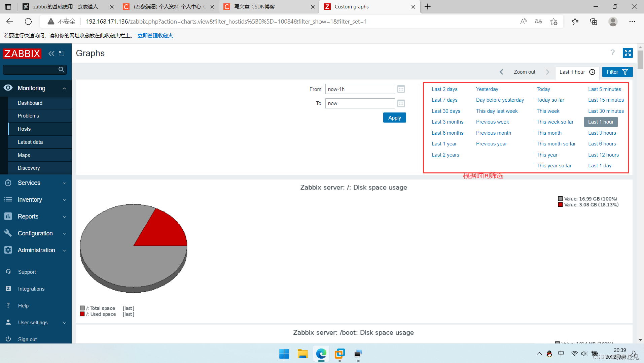Select Last 12 hours range
644x363 pixels.
(603, 155)
